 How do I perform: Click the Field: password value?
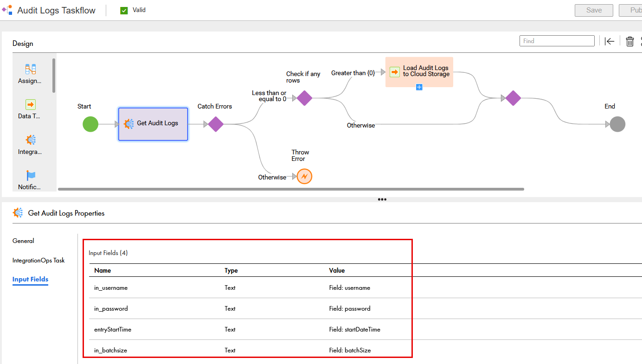coord(350,308)
